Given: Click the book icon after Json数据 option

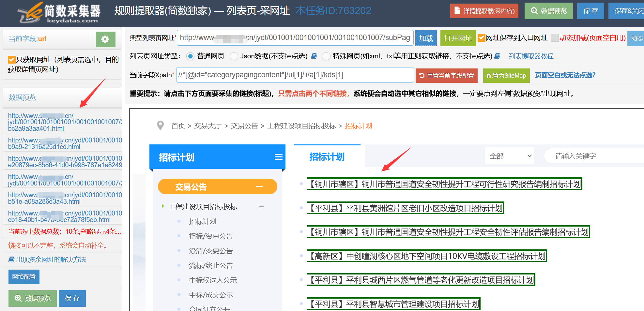Looking at the screenshot, I should coord(314,56).
